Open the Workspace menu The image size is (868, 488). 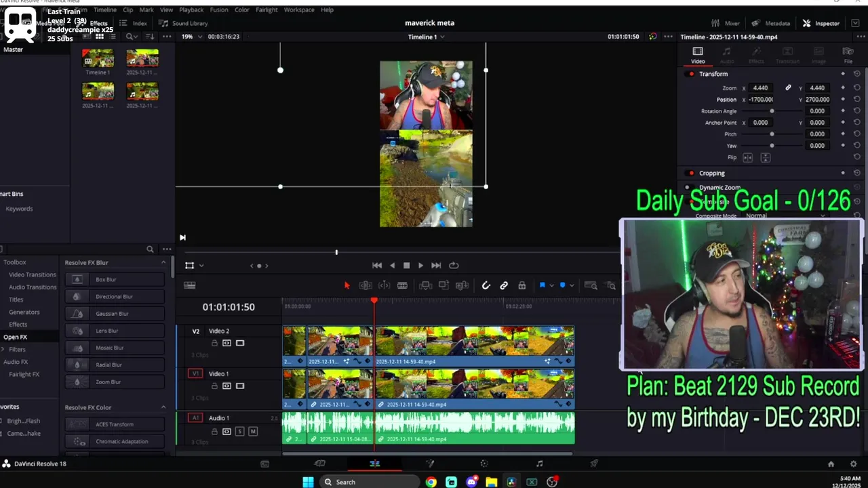(299, 10)
